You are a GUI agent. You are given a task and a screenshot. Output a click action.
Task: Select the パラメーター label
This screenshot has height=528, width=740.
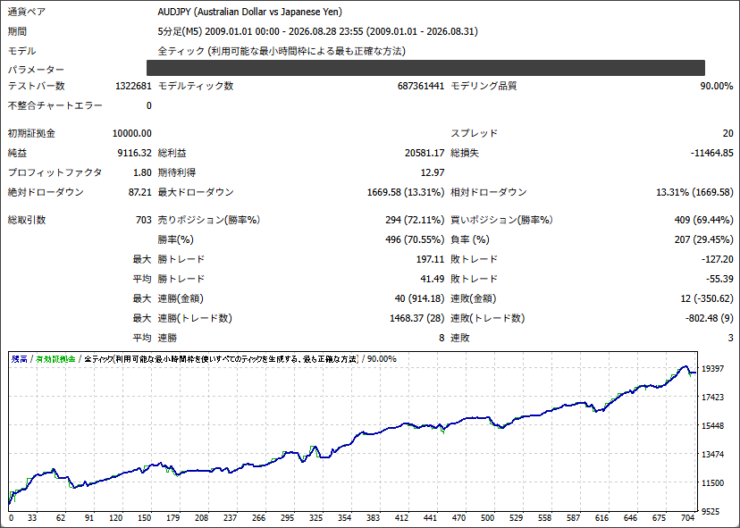coord(36,70)
